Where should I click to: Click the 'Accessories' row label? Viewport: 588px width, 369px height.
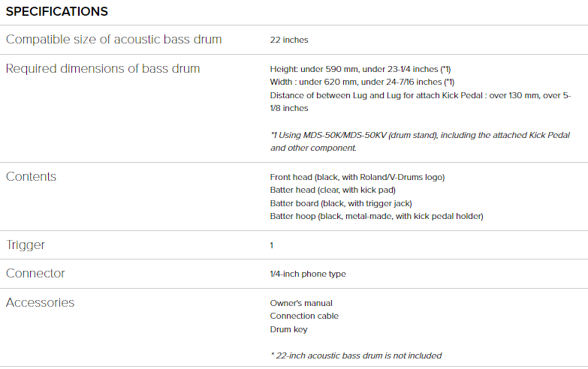point(40,302)
